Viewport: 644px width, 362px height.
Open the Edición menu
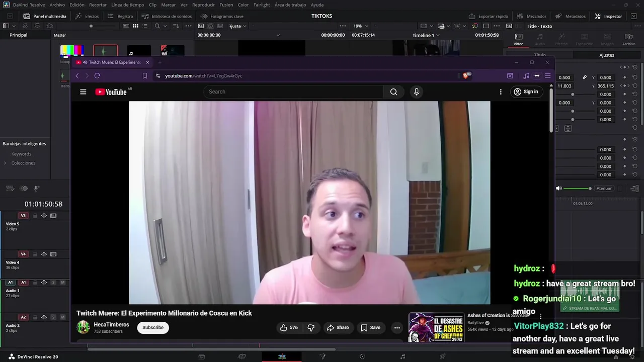pos(77,5)
